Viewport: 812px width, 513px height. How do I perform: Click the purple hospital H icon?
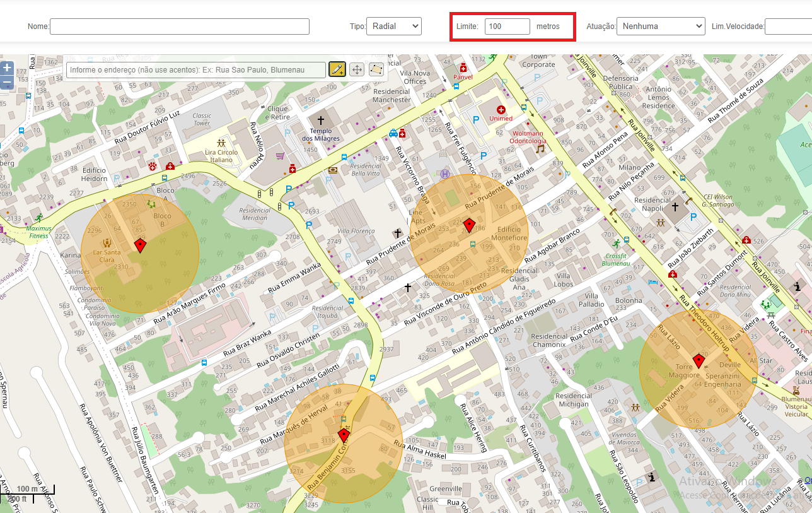pos(446,174)
